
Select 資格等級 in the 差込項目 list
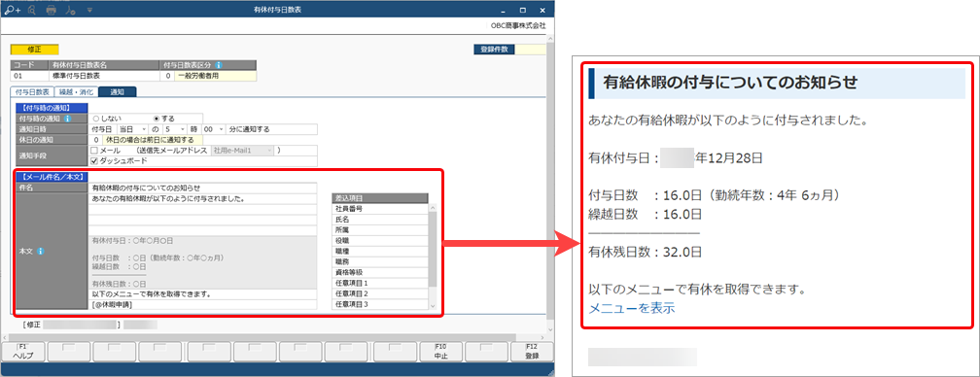tap(379, 272)
